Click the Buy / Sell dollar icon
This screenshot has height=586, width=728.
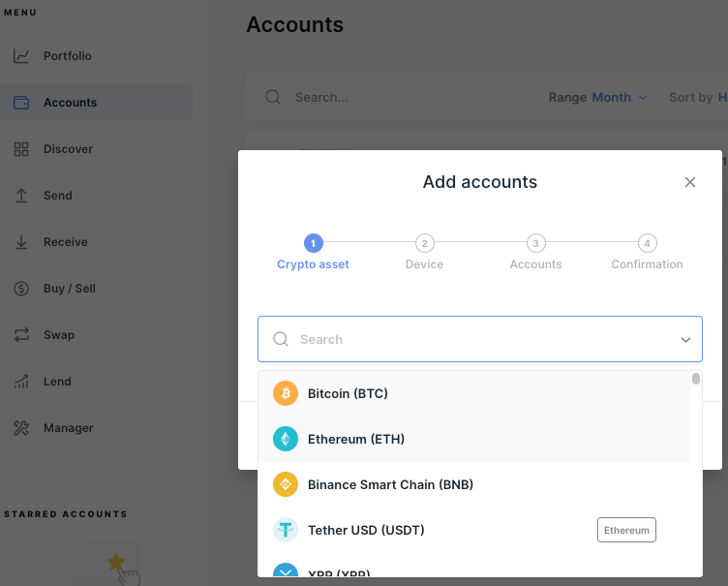pyautogui.click(x=21, y=289)
